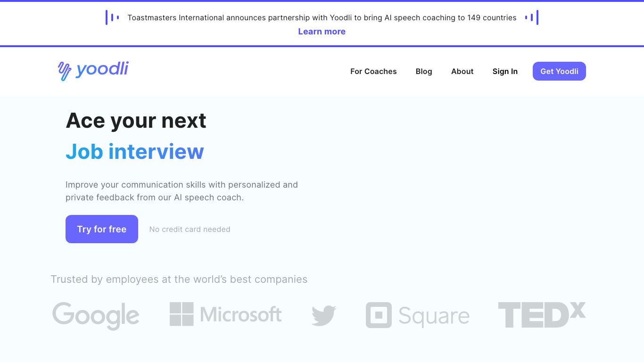Viewport: 644px width, 362px height.
Task: Click the Sign In link
Action: pos(505,71)
